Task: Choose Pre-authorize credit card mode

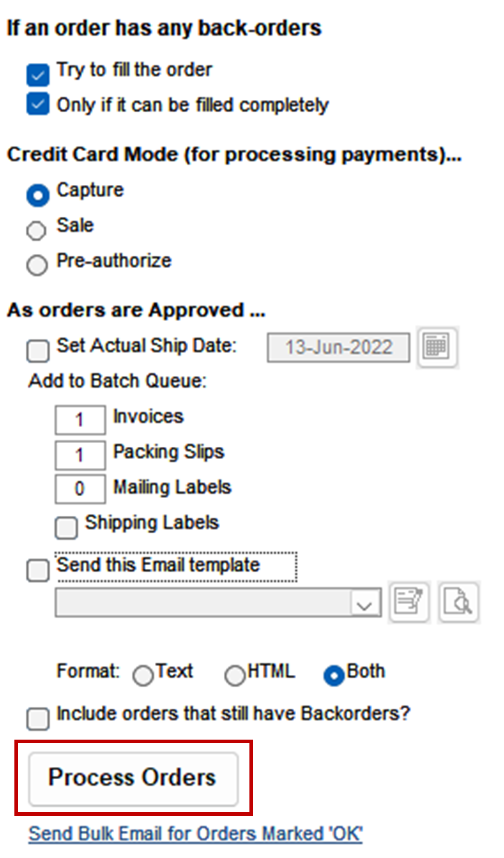Action: point(37,265)
